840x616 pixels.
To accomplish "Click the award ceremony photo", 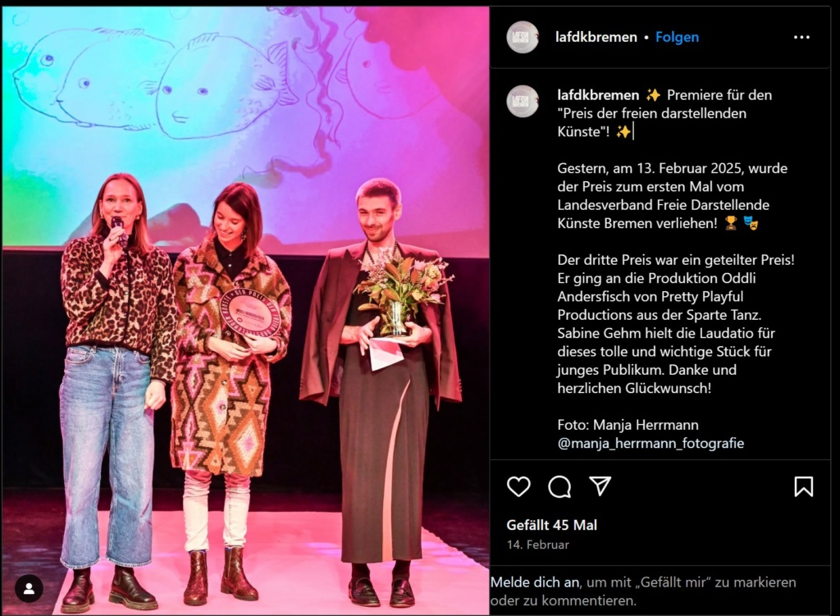I will coord(245,311).
